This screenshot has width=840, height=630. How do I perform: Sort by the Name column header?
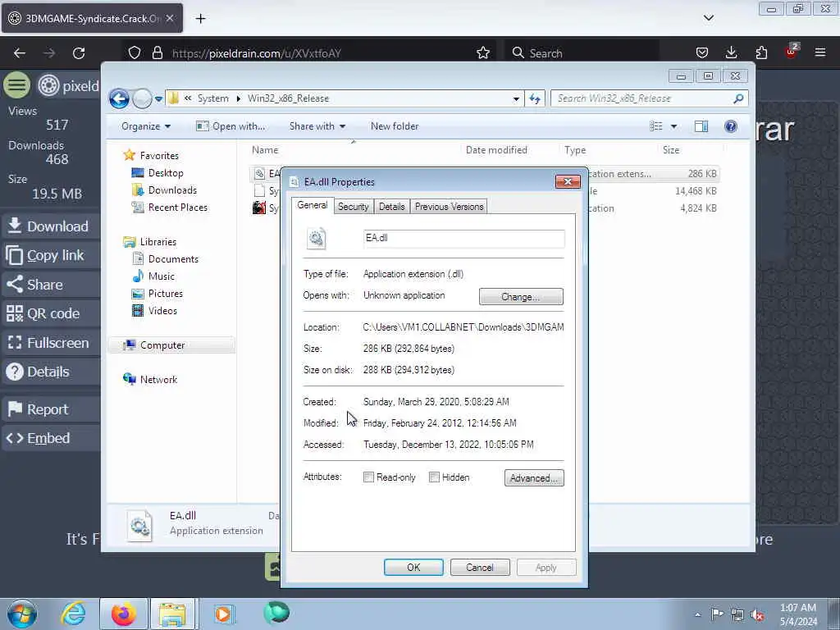(265, 150)
